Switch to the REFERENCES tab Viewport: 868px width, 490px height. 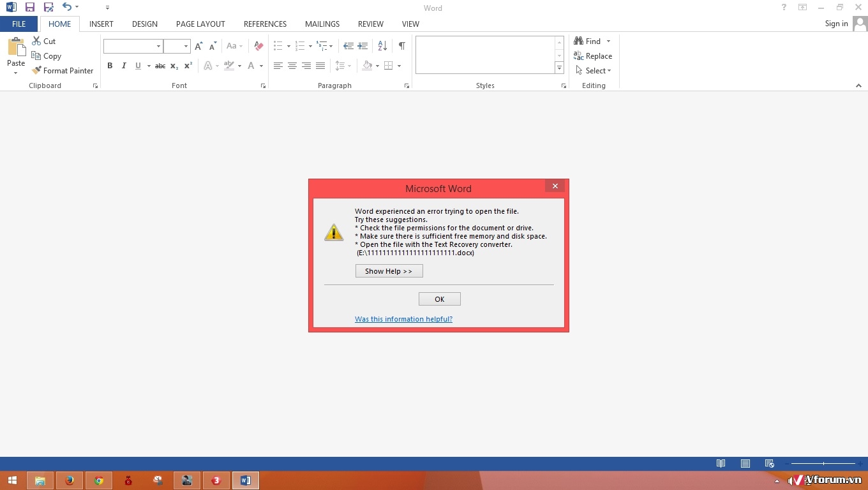(x=265, y=24)
